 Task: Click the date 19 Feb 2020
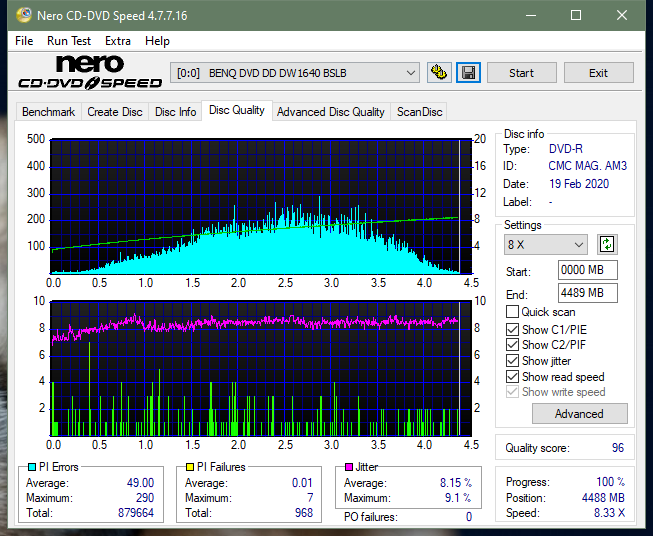[x=579, y=184]
